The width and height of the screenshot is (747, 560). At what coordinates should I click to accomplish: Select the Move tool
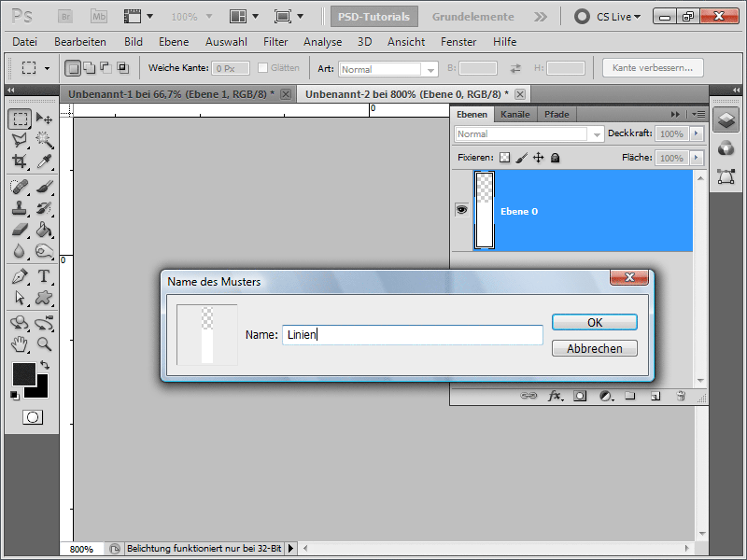click(44, 119)
